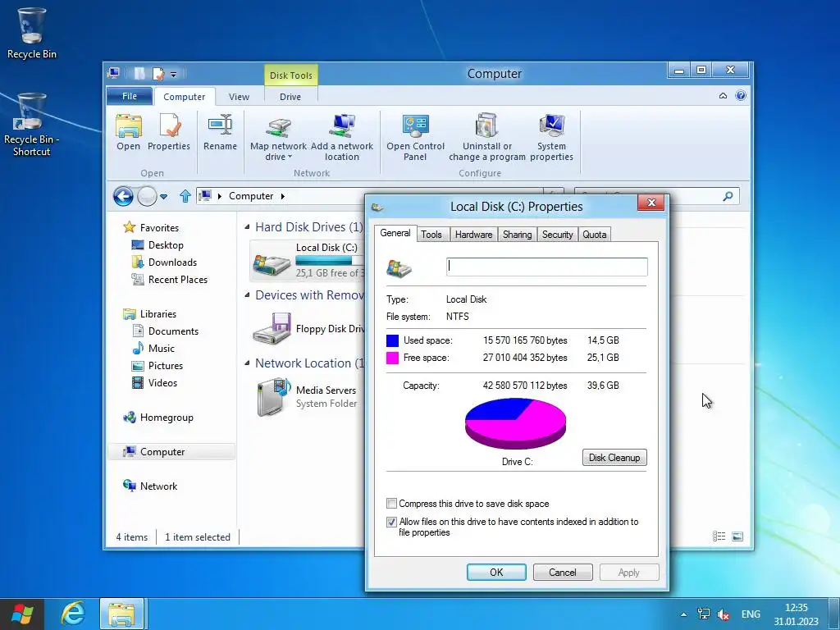This screenshot has width=840, height=630.
Task: Collapse Devices with Removable Storage group
Action: pos(247,295)
